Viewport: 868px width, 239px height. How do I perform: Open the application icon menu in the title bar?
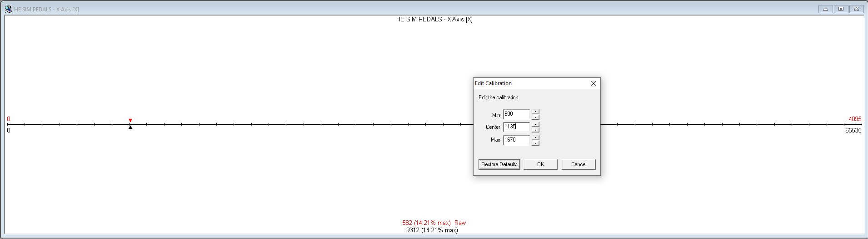(9, 9)
